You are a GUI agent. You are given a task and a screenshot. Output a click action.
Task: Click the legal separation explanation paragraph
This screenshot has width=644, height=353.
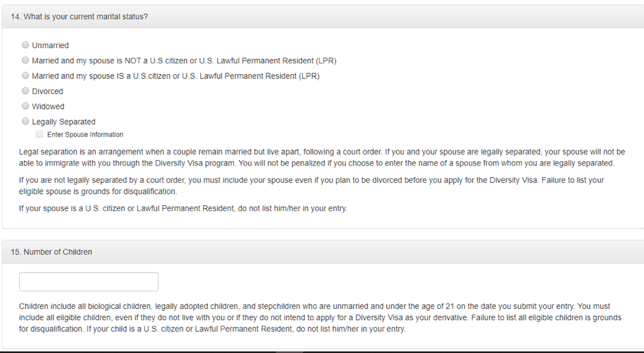[322, 157]
